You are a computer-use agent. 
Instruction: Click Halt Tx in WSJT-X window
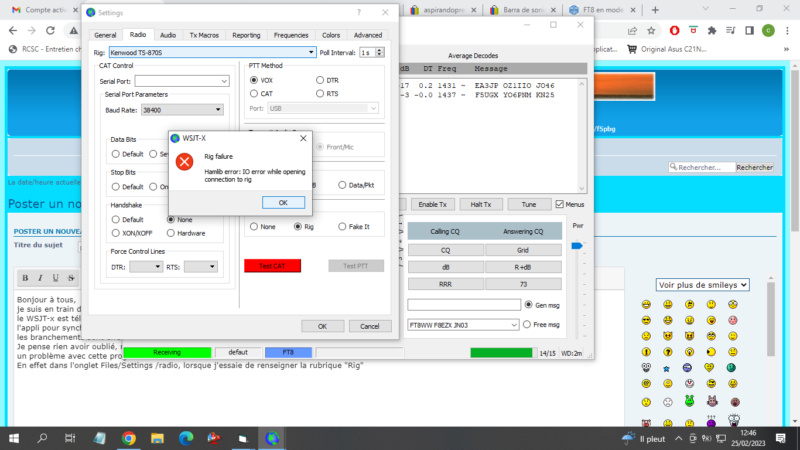(x=481, y=205)
